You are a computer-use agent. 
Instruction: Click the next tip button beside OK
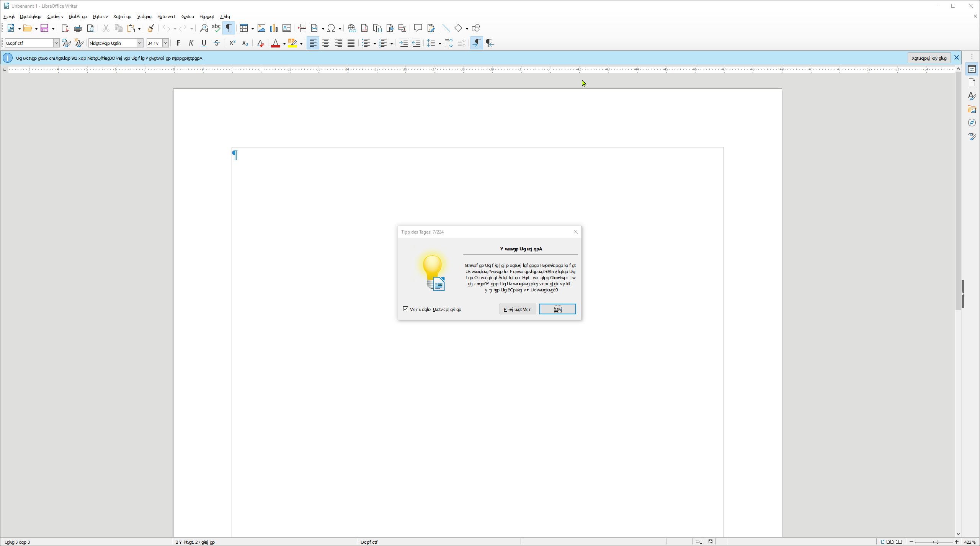coord(518,309)
